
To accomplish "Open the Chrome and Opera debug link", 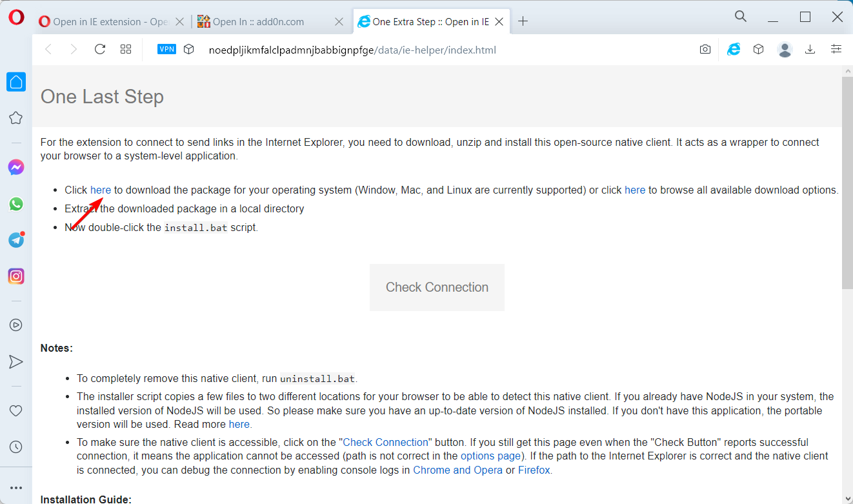I will 457,470.
